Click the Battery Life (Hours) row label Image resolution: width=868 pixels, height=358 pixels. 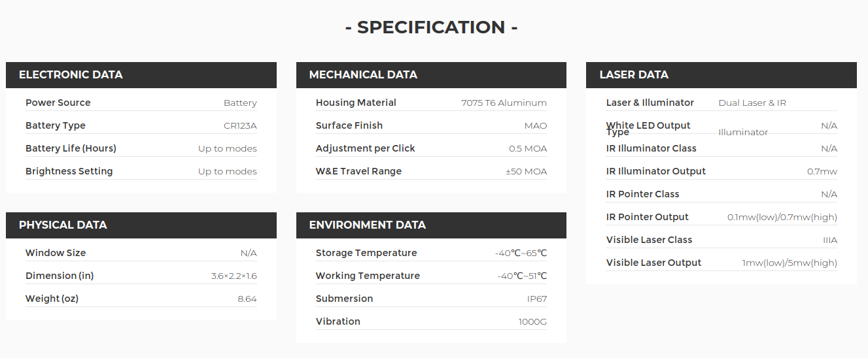(71, 148)
